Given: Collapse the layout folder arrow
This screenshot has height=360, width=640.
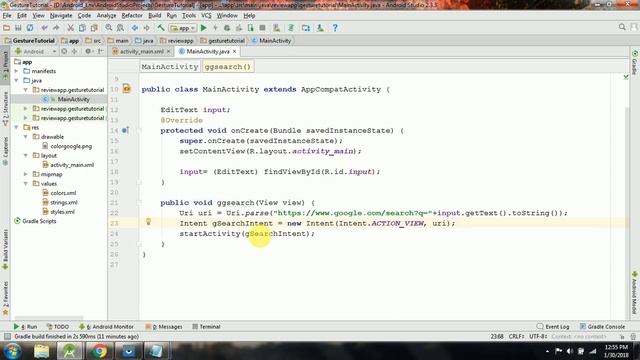Looking at the screenshot, I should tap(26, 156).
